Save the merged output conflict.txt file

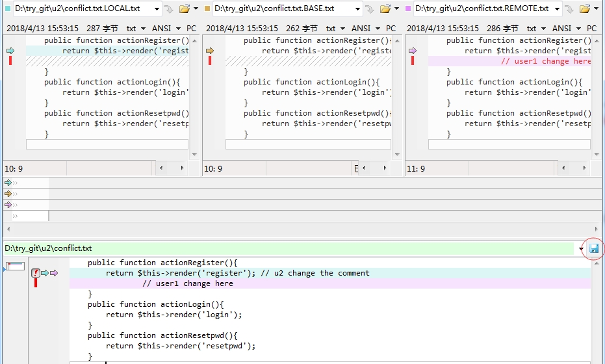[594, 248]
